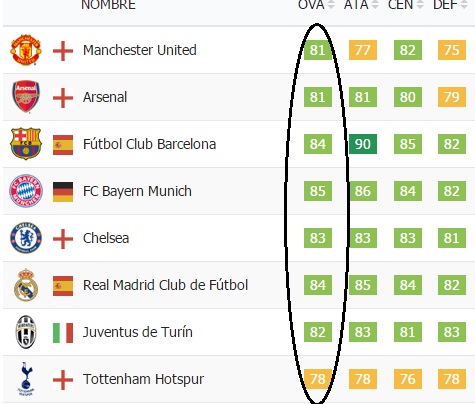Screen dimensions: 475x404
Task: Click the NOMBRE column header
Action: 108,5
